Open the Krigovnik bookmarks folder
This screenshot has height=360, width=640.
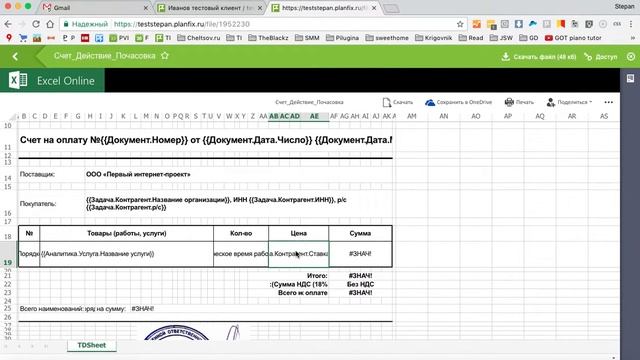pyautogui.click(x=433, y=38)
